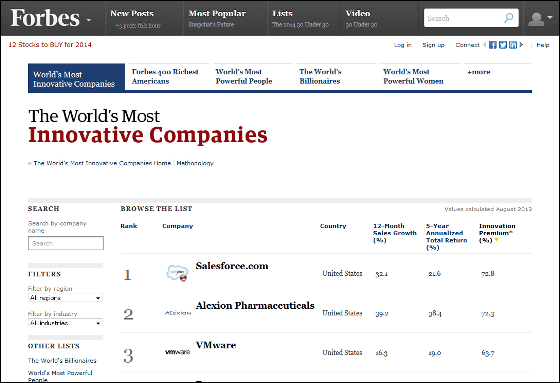Click Salesforce.com innovation premium value 72.8
The image size is (560, 383).
[x=488, y=274]
